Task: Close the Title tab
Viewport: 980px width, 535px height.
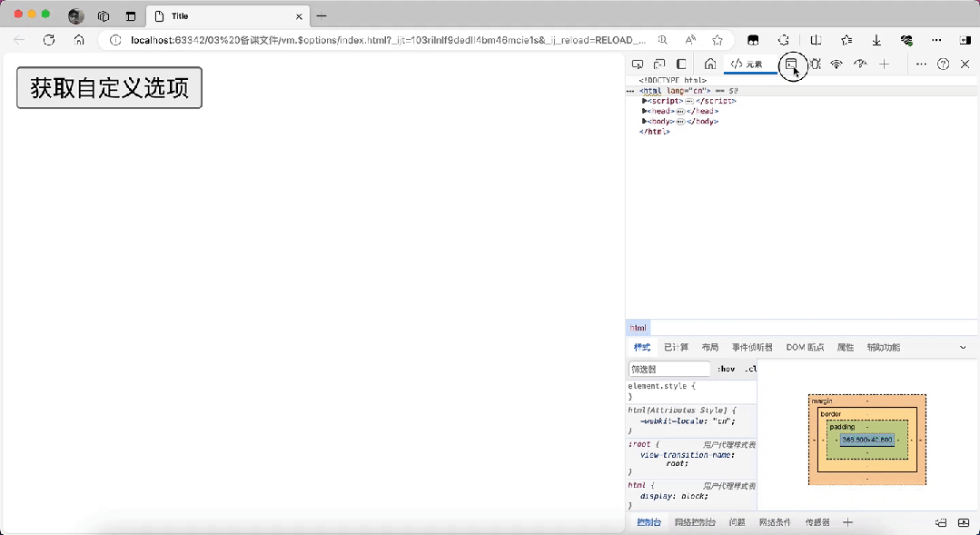Action: pyautogui.click(x=299, y=16)
